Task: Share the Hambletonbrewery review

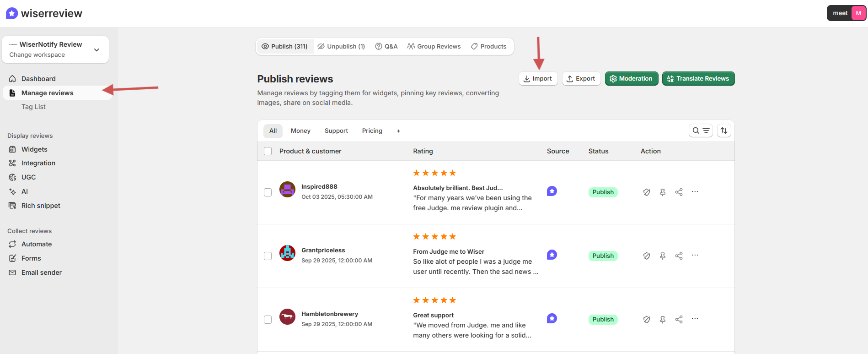Action: coord(679,320)
